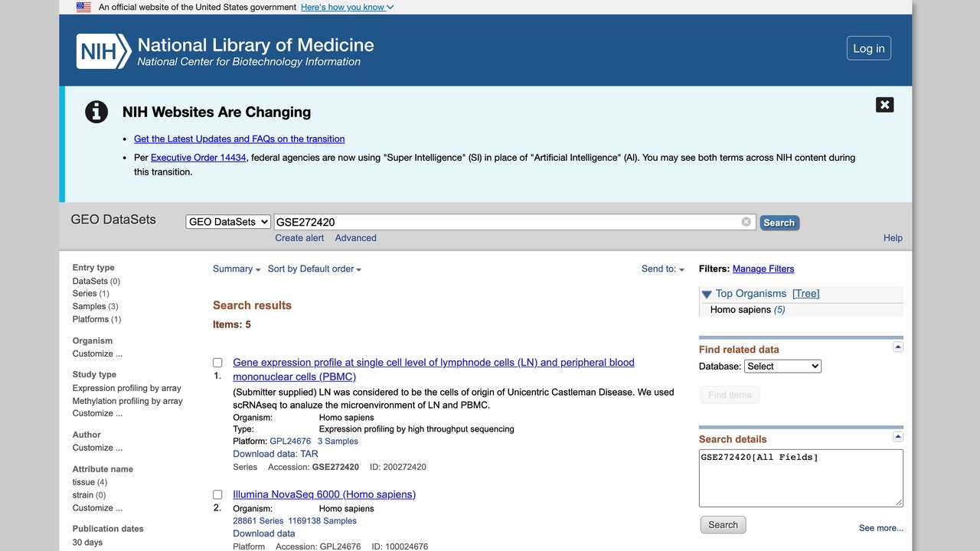Check the box for result 1
Image resolution: width=980 pixels, height=551 pixels.
(217, 363)
